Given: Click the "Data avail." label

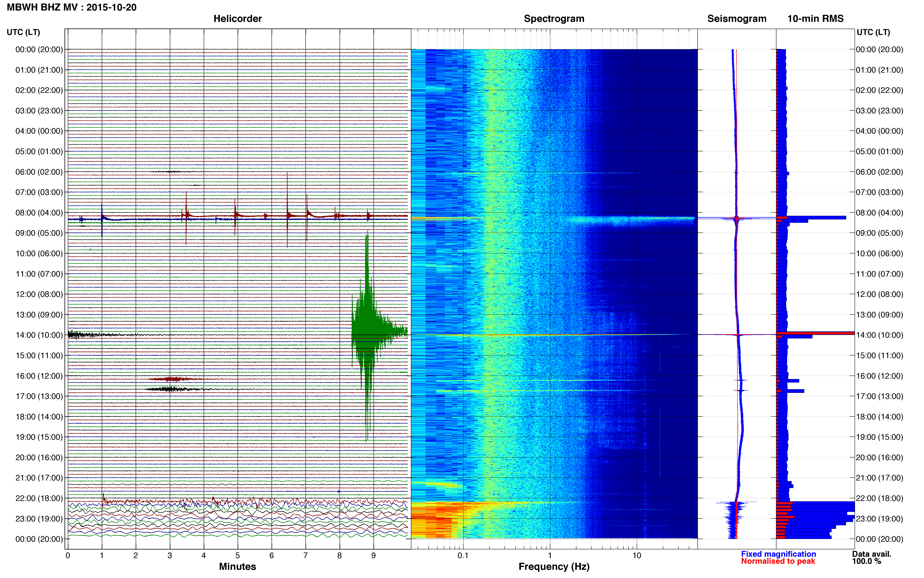Looking at the screenshot, I should tap(872, 554).
